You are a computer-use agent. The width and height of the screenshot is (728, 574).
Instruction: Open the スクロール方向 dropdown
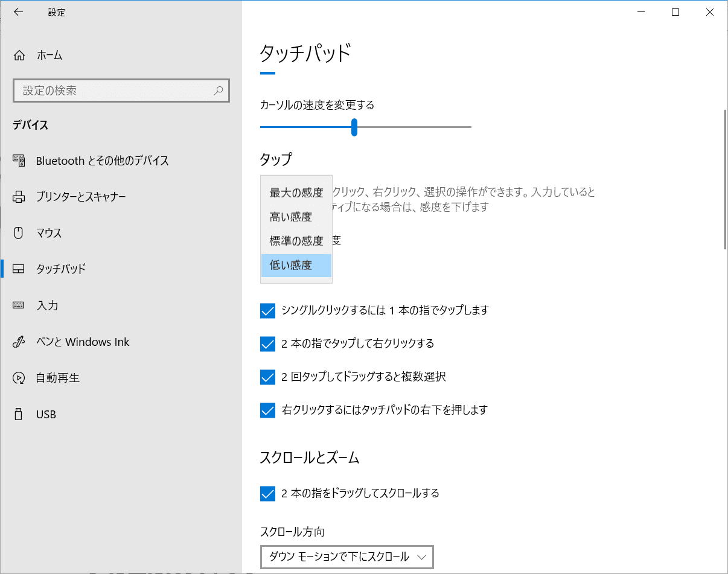pyautogui.click(x=346, y=556)
